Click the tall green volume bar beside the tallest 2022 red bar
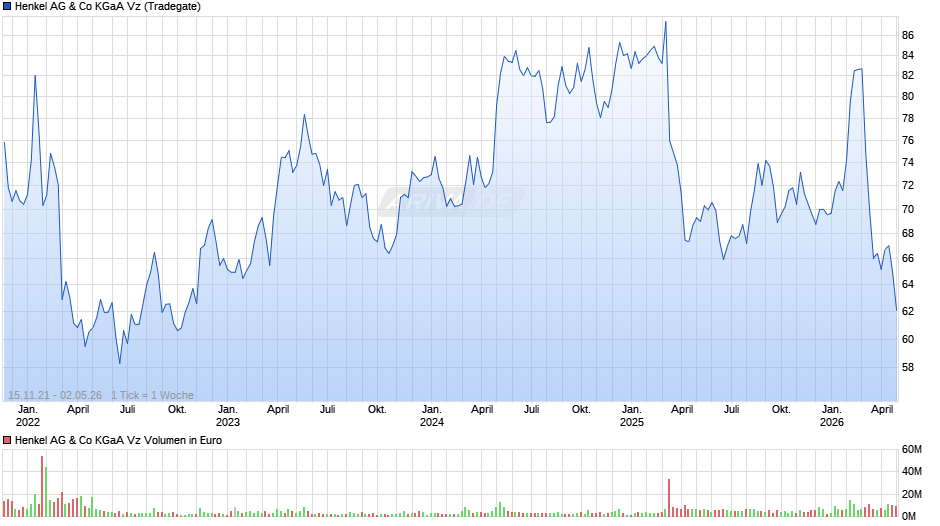Screen dimensions: 940x526 pyautogui.click(x=46, y=492)
